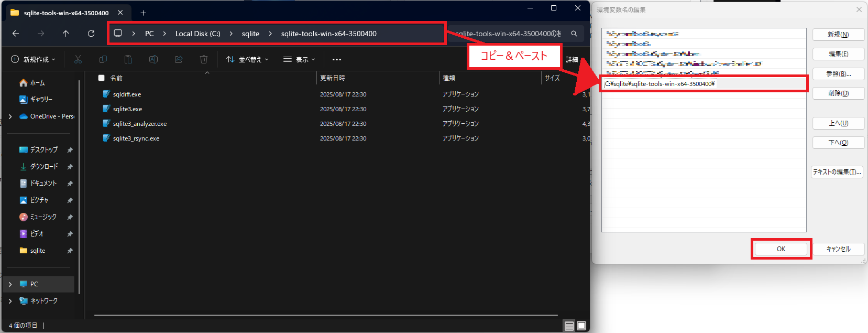The height and width of the screenshot is (333, 868).
Task: Switch to details view icon in status bar
Action: pos(569,326)
